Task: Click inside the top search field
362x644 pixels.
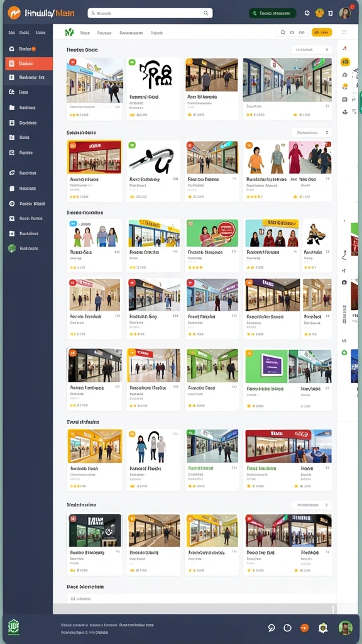Action: [150, 13]
